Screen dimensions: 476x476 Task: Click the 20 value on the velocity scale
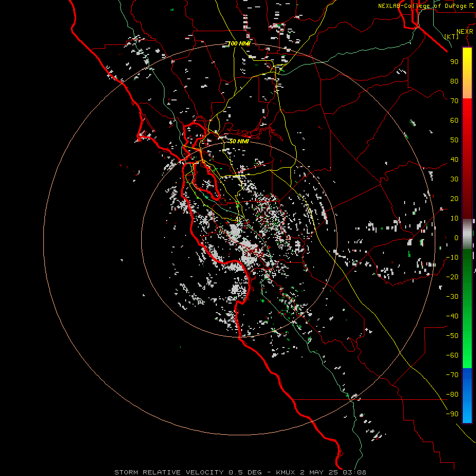454,198
